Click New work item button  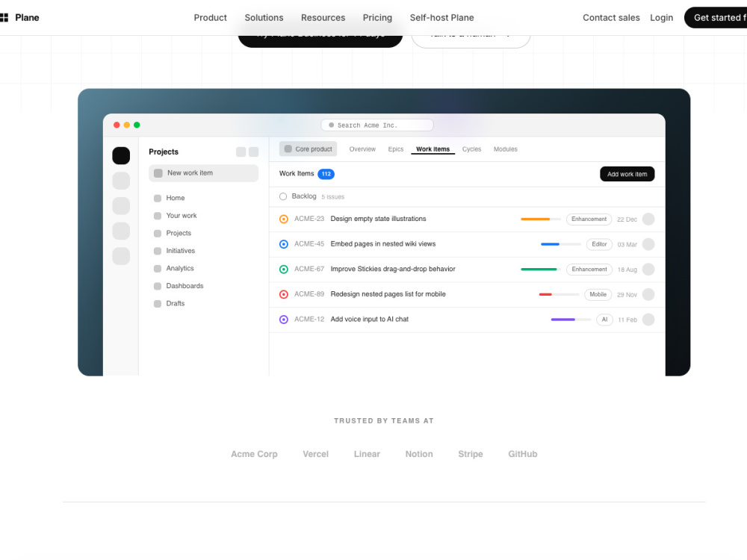point(203,173)
